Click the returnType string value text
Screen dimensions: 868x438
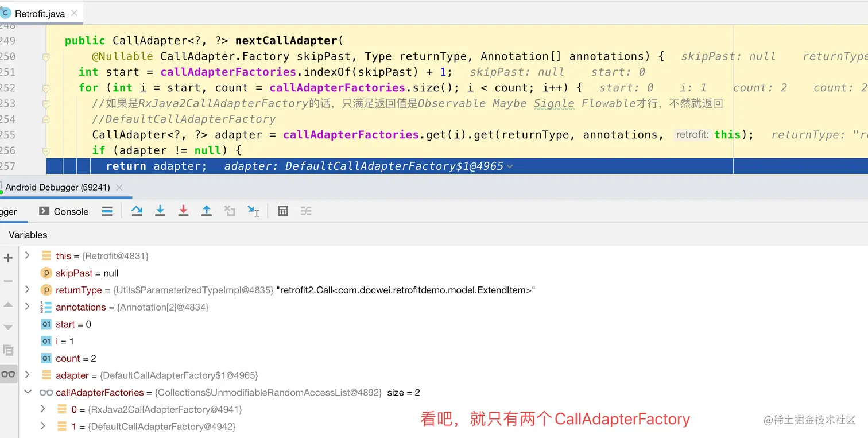pos(406,290)
